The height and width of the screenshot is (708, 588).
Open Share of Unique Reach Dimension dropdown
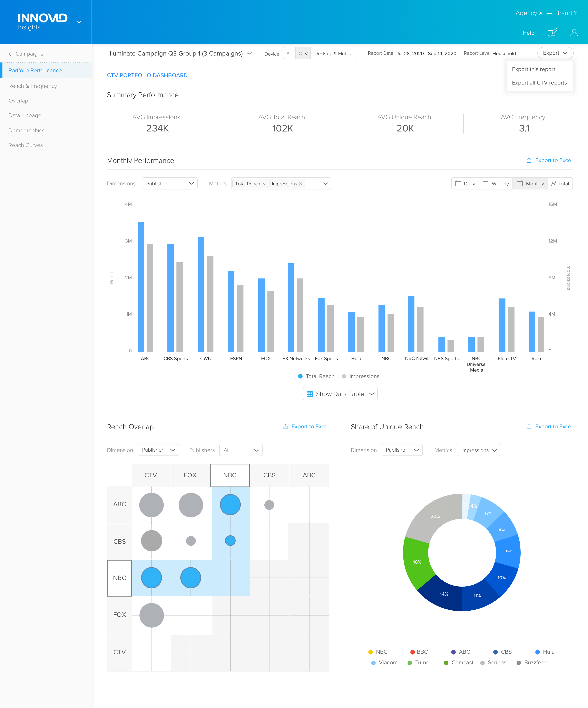(x=402, y=450)
